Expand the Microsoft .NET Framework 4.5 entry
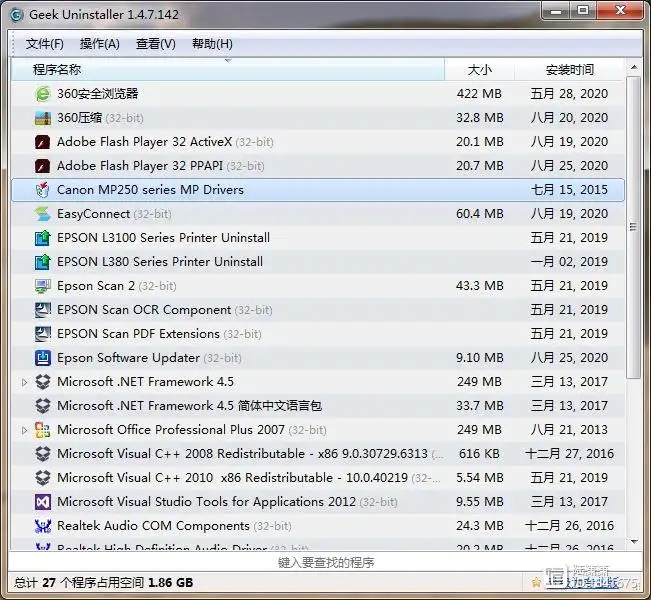This screenshot has height=600, width=651. pyautogui.click(x=24, y=382)
